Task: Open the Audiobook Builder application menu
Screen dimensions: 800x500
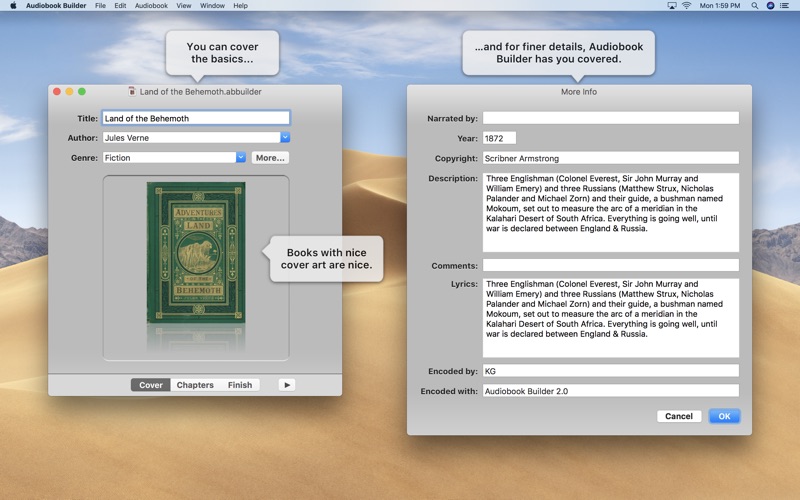Action: (x=56, y=6)
